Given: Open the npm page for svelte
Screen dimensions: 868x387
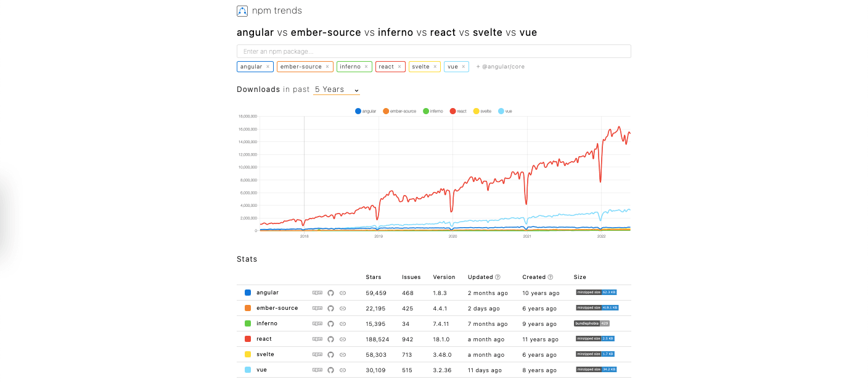Looking at the screenshot, I should [x=317, y=354].
